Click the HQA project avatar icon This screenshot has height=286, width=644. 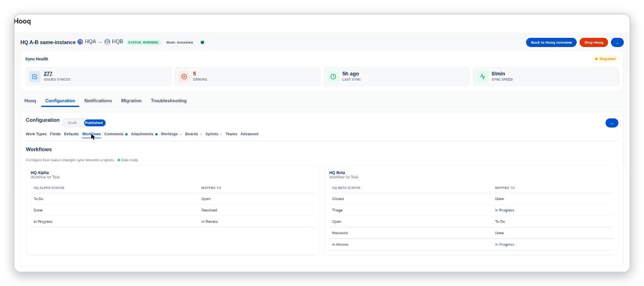80,42
